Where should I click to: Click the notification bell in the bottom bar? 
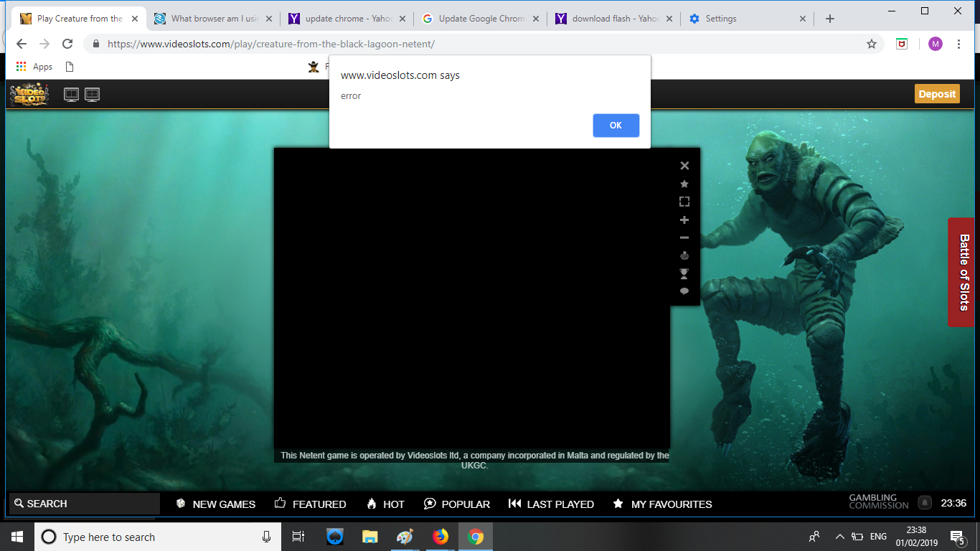[925, 503]
